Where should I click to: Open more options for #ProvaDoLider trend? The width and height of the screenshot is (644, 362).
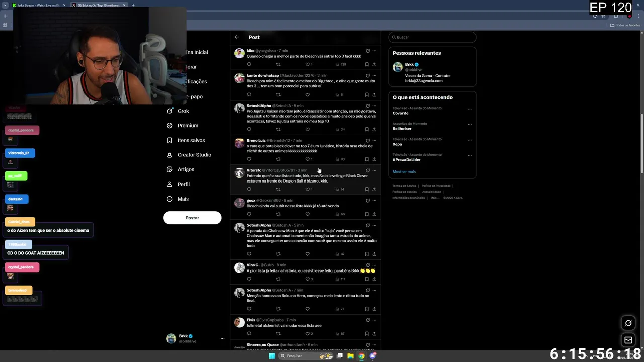(470, 155)
